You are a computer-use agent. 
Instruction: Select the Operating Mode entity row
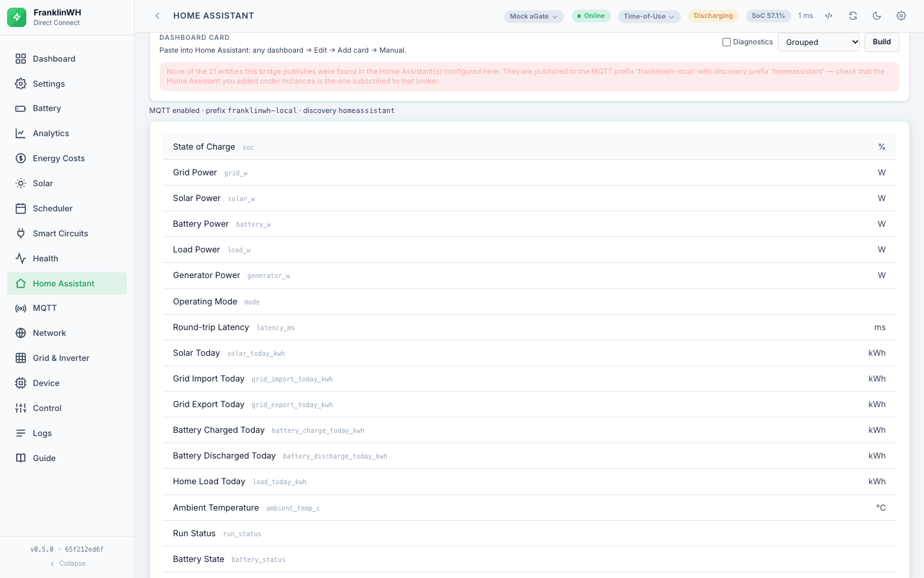pos(529,302)
